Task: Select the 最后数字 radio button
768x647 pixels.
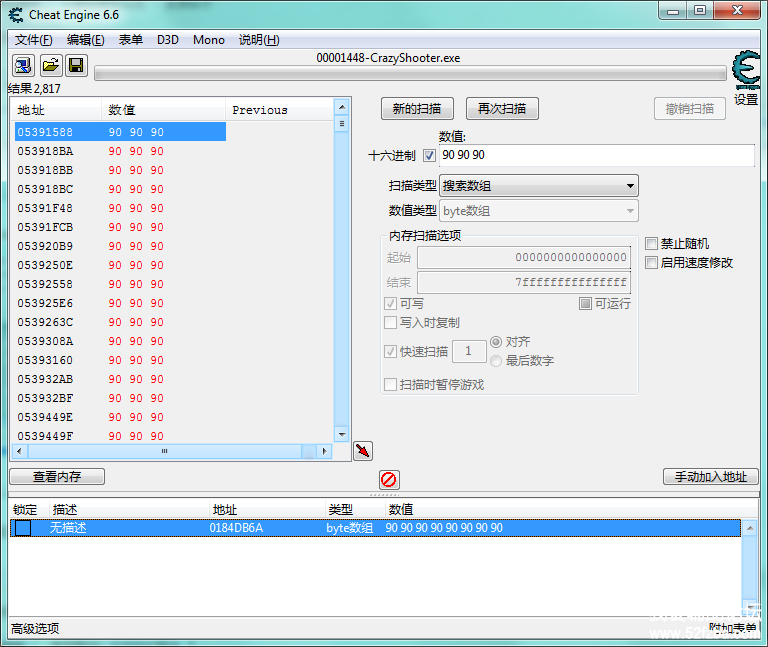Action: pyautogui.click(x=496, y=361)
